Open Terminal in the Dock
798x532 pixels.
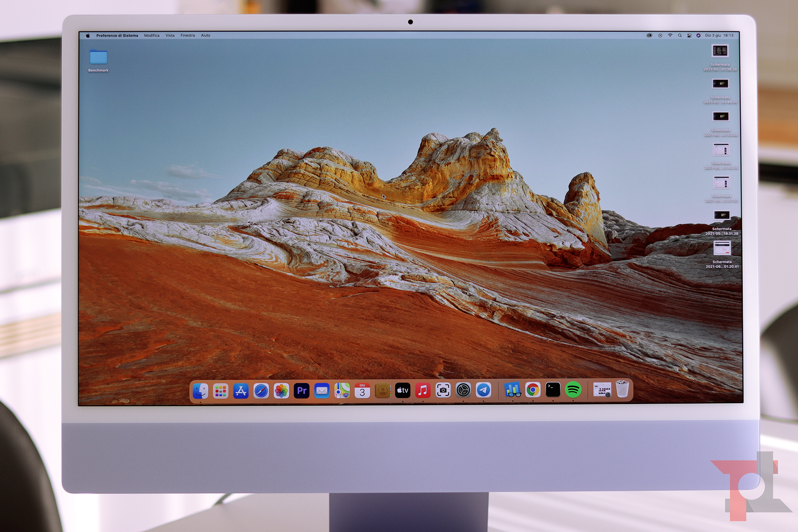553,390
